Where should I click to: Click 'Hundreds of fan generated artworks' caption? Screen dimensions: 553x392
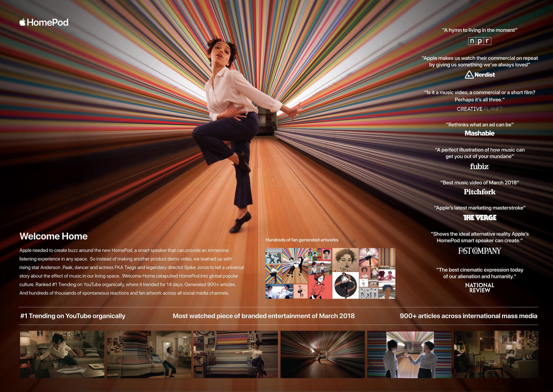coord(302,240)
